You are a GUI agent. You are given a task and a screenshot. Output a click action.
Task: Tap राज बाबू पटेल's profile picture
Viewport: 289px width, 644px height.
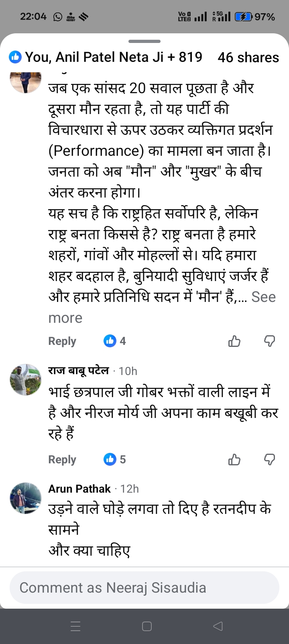point(26,380)
